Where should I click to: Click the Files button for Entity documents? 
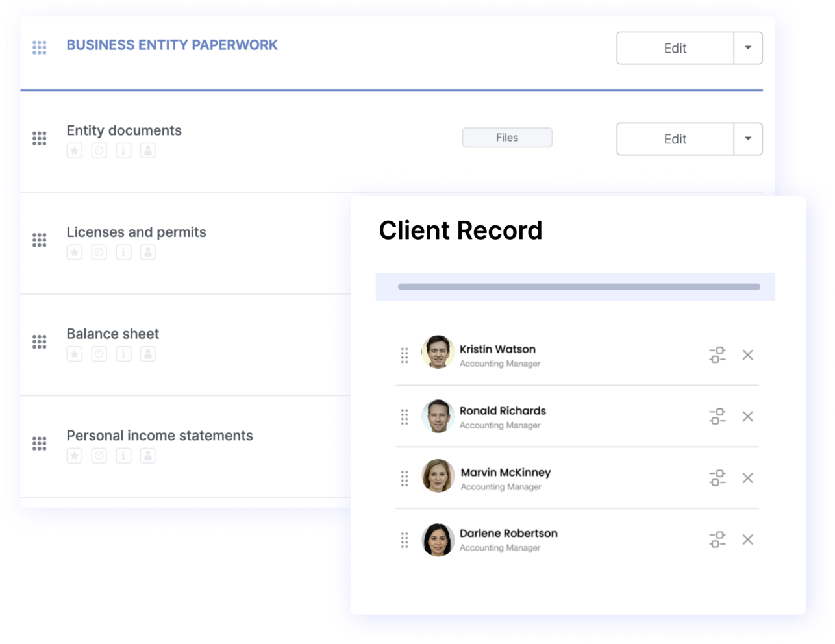(507, 138)
